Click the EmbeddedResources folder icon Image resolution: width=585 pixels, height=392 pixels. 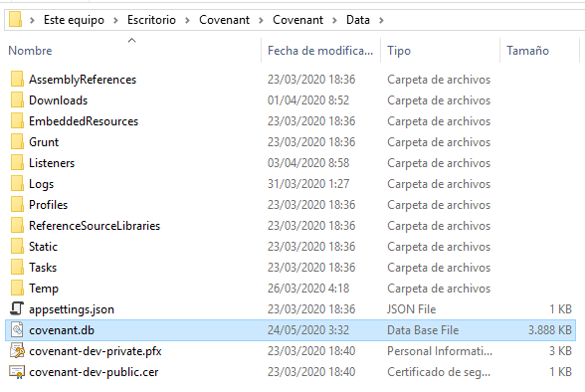click(x=17, y=120)
